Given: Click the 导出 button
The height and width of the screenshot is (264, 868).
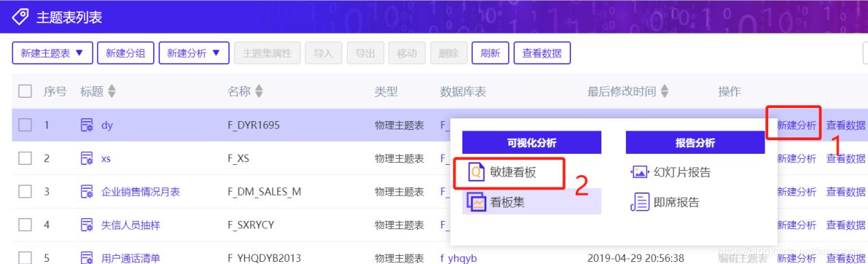Looking at the screenshot, I should coord(365,53).
